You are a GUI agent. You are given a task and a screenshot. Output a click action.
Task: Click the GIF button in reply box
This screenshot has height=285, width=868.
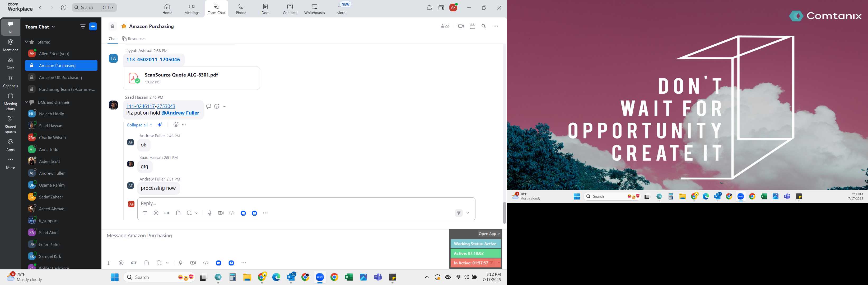click(167, 213)
